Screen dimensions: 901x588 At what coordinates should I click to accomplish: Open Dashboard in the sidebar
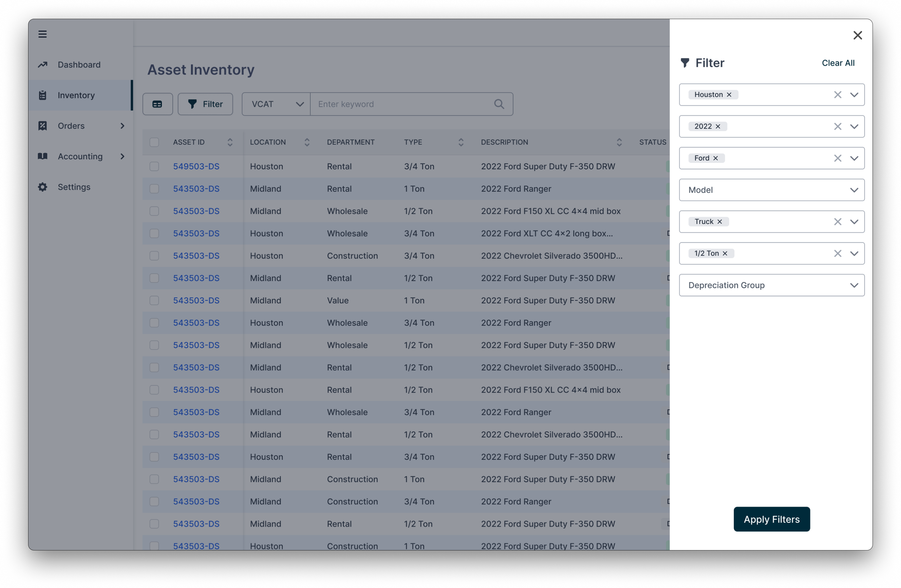point(79,65)
